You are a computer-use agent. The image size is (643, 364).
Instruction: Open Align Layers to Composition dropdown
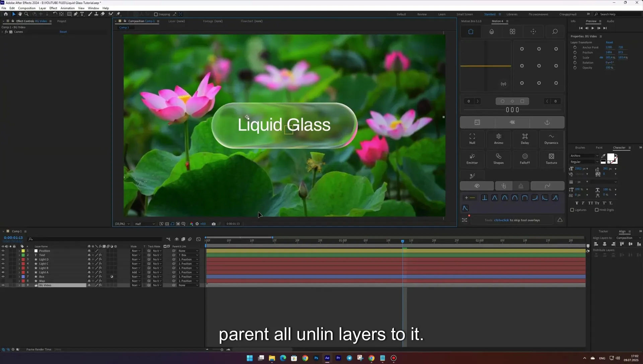(x=629, y=238)
